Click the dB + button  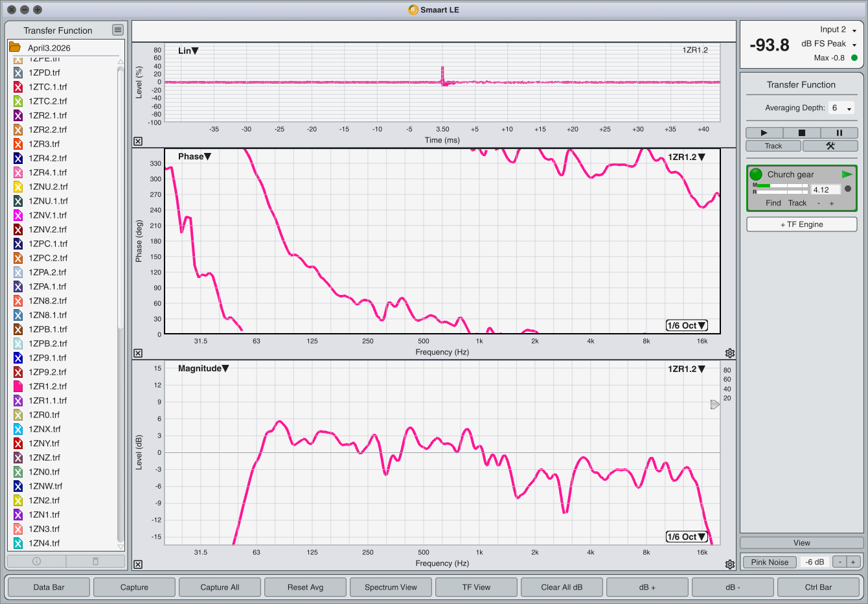[648, 587]
